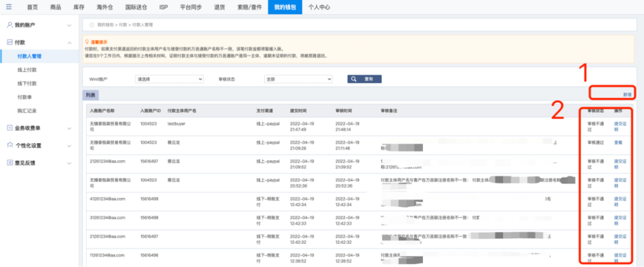Click the account ID 15616496 cell

(x=149, y=255)
